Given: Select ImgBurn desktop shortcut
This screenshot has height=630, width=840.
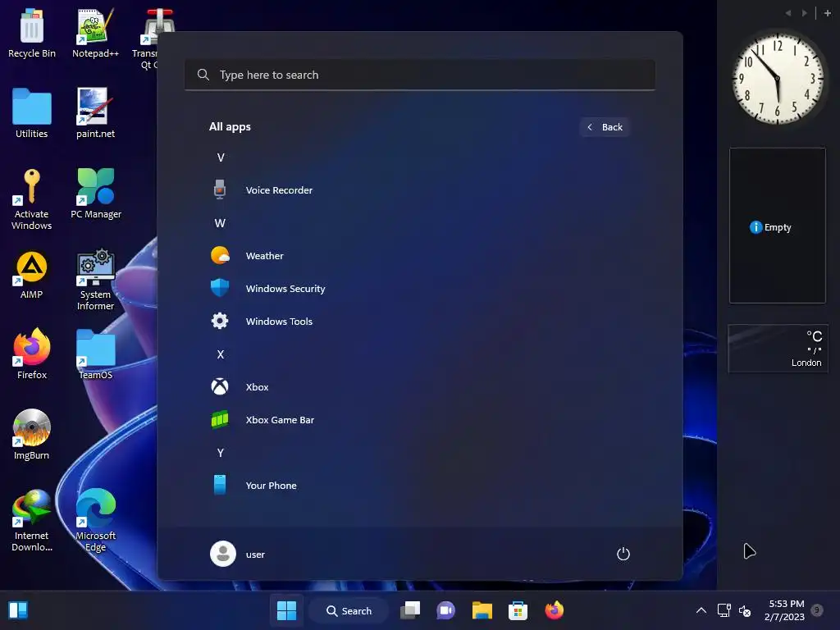Looking at the screenshot, I should (x=32, y=435).
